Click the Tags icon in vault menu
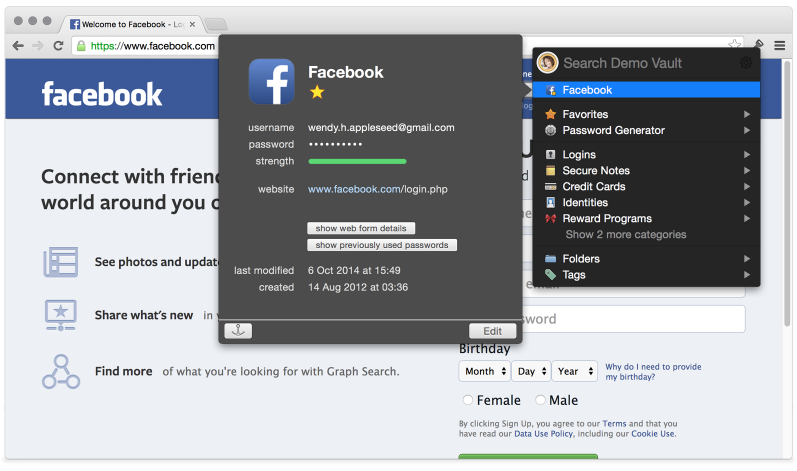 click(550, 275)
